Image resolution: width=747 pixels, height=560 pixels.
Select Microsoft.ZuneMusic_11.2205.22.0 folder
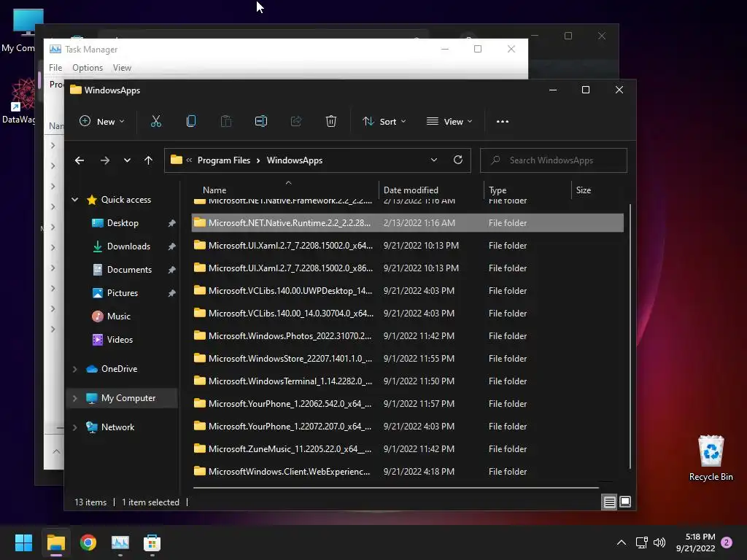click(407, 448)
